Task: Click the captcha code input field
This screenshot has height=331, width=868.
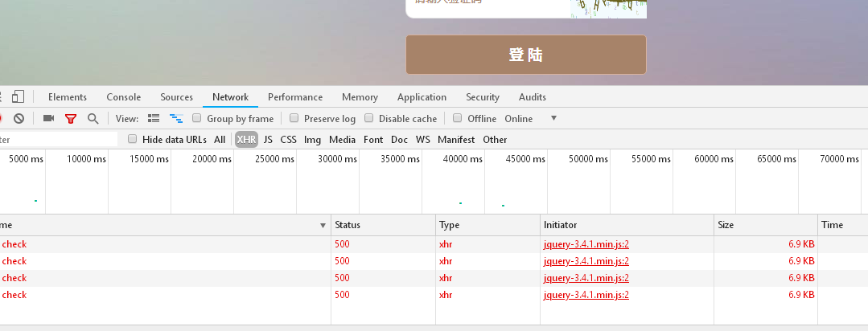Action: (x=488, y=8)
